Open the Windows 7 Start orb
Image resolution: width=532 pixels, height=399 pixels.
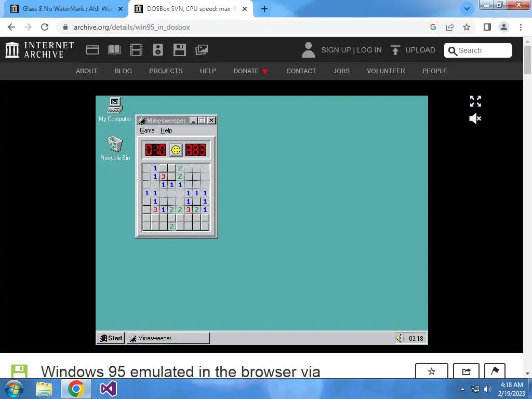coord(14,389)
